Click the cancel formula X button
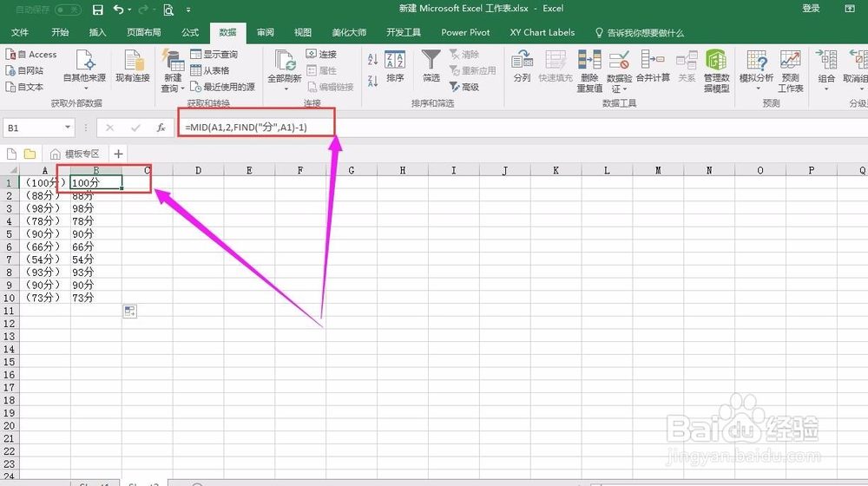Image resolution: width=868 pixels, height=486 pixels. click(109, 128)
